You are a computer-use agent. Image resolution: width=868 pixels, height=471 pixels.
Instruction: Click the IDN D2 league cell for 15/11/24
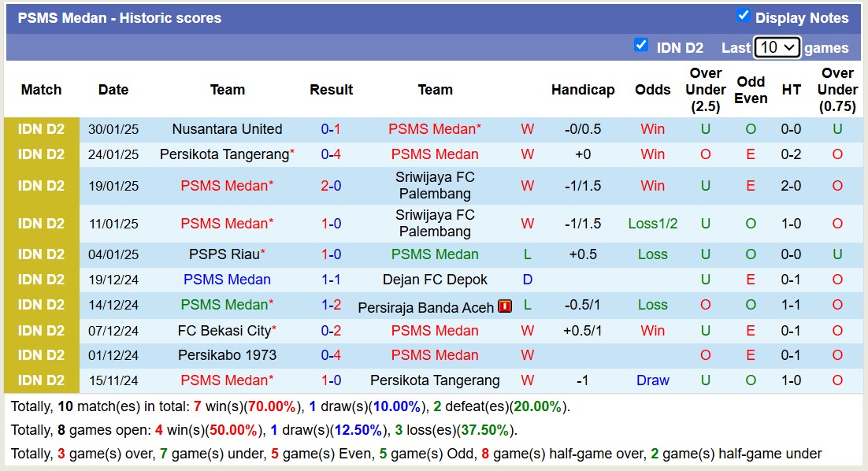[42, 380]
